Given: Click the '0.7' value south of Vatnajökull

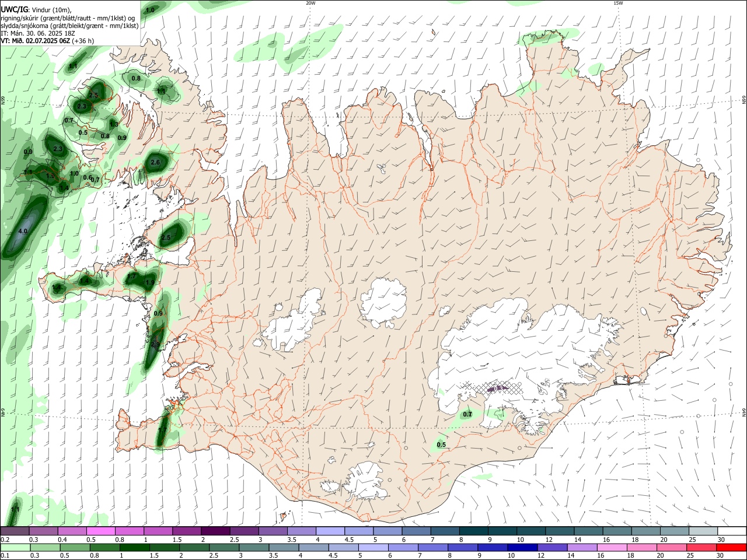Looking at the screenshot, I should 467,415.
